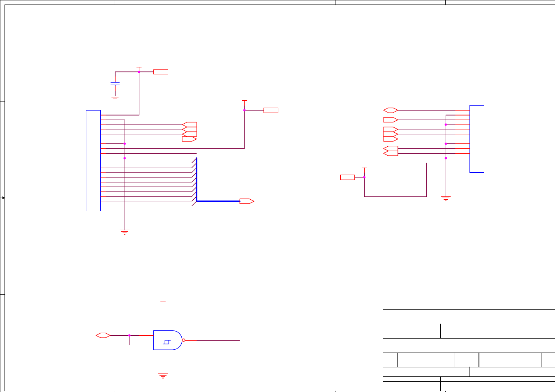This screenshot has height=392, width=555.
Task: Select the ground symbol below the NAND gate
Action: pyautogui.click(x=163, y=376)
